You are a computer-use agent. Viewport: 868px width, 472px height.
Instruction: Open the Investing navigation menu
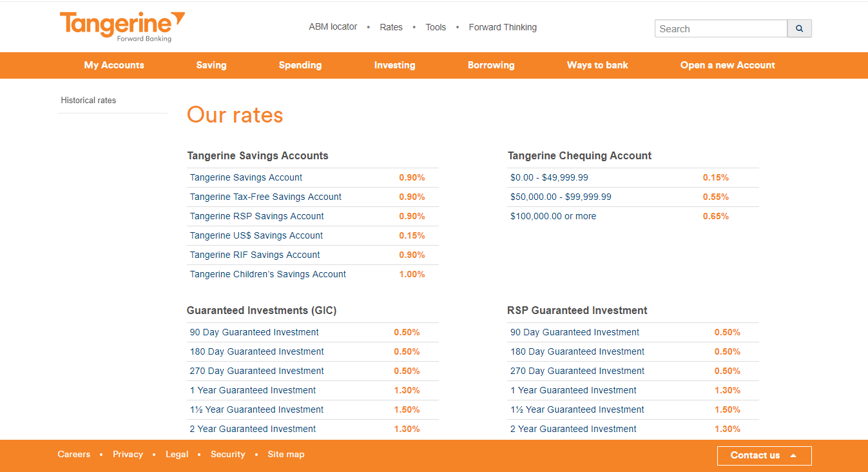tap(395, 65)
